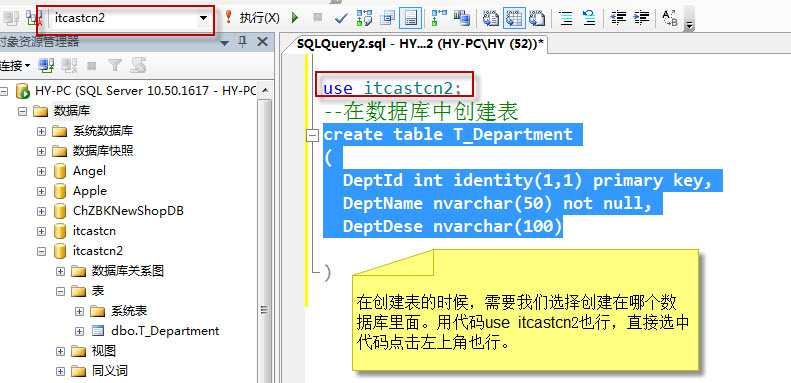Select the HY-PC SQL Server node
This screenshot has width=791, height=383.
pos(146,91)
